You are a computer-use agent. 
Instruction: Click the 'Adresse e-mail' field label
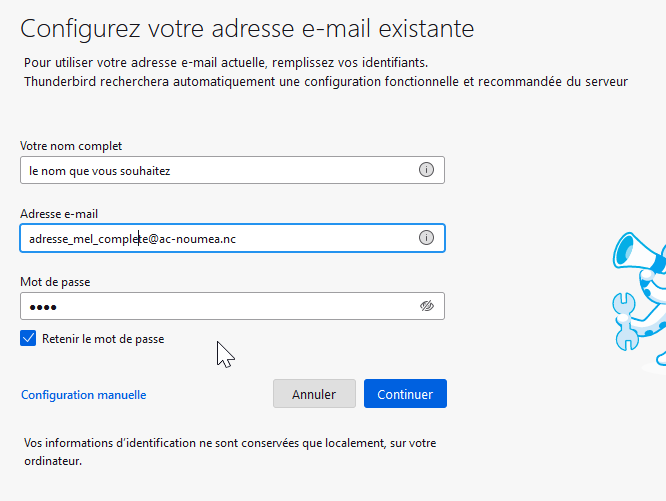59,214
